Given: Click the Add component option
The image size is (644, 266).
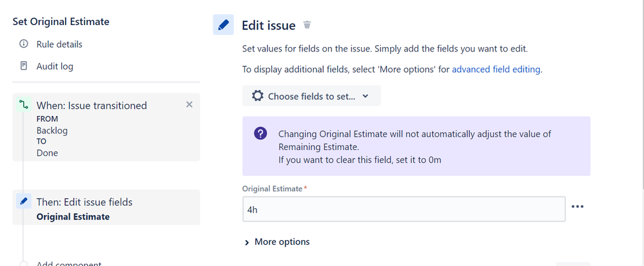Looking at the screenshot, I should point(69,263).
